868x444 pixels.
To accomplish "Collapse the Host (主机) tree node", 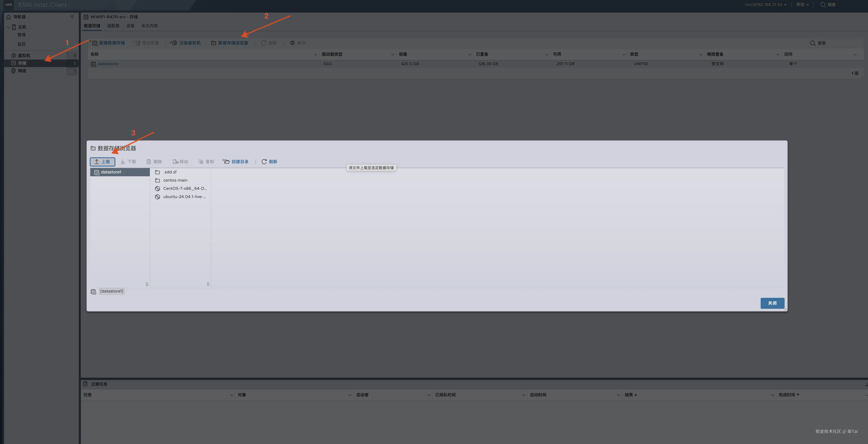I will 8,27.
